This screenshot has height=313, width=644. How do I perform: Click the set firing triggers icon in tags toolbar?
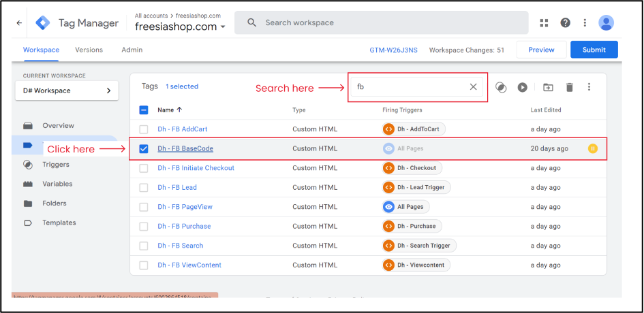(x=501, y=87)
